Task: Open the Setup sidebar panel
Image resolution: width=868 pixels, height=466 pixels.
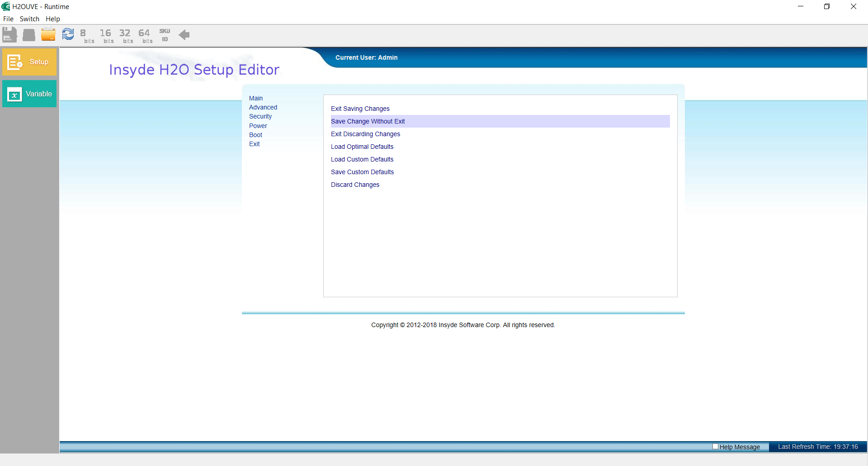Action: click(x=29, y=62)
